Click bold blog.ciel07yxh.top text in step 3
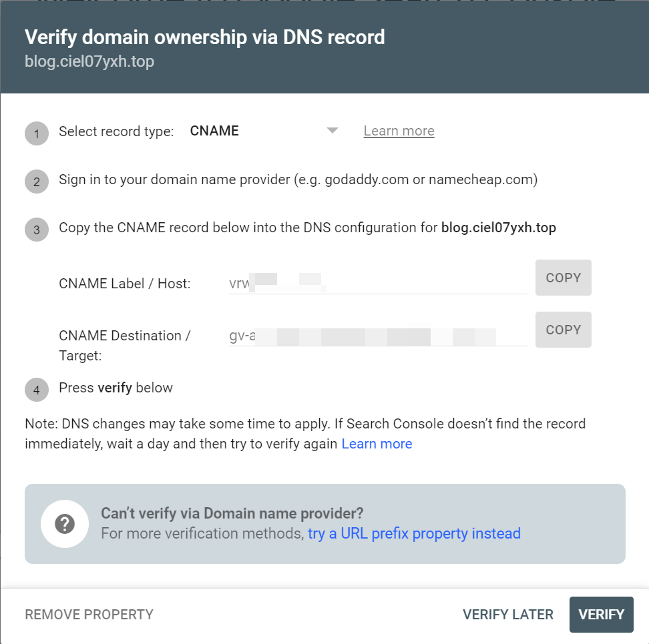649x644 pixels. pos(498,228)
